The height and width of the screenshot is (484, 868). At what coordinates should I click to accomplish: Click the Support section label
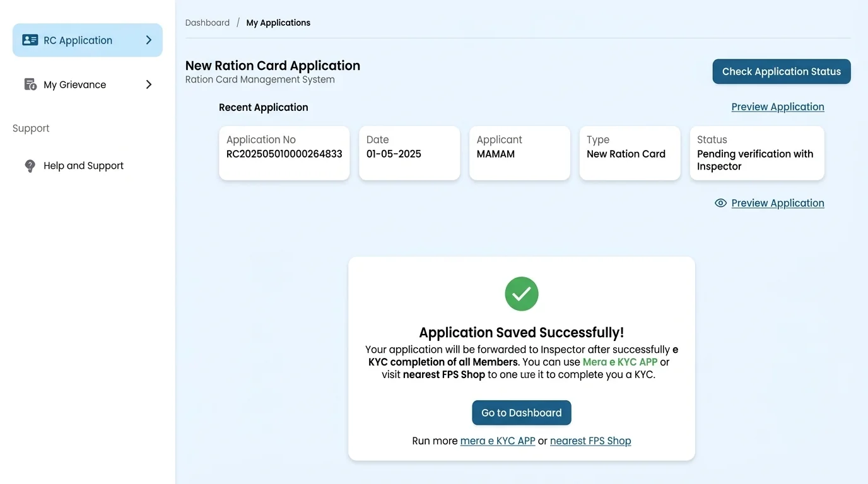click(31, 128)
